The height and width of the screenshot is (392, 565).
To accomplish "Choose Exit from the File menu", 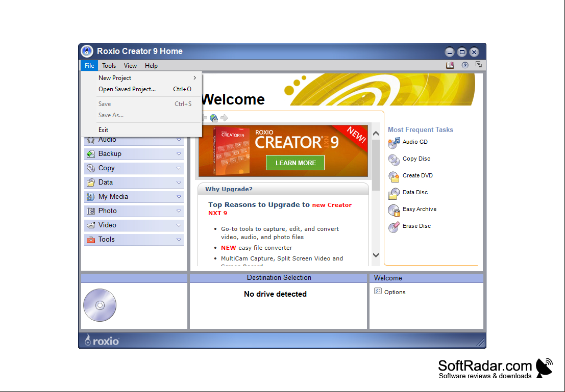I will (141, 130).
